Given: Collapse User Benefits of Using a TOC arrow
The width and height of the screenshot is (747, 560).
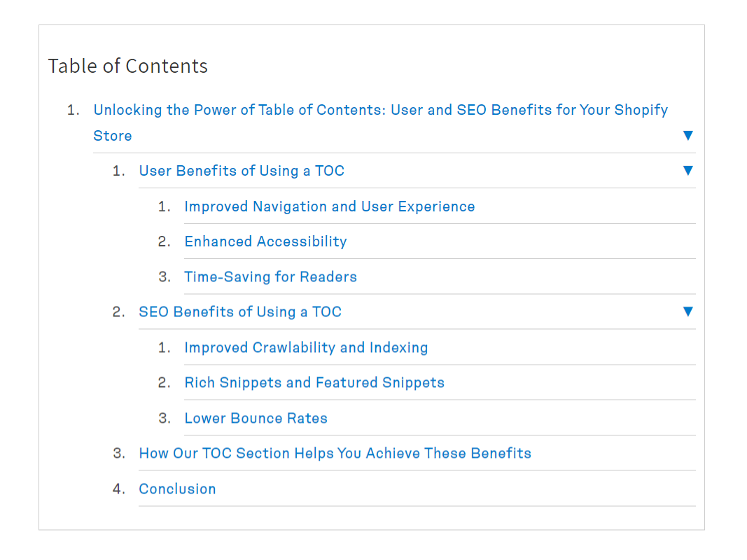Looking at the screenshot, I should 687,171.
